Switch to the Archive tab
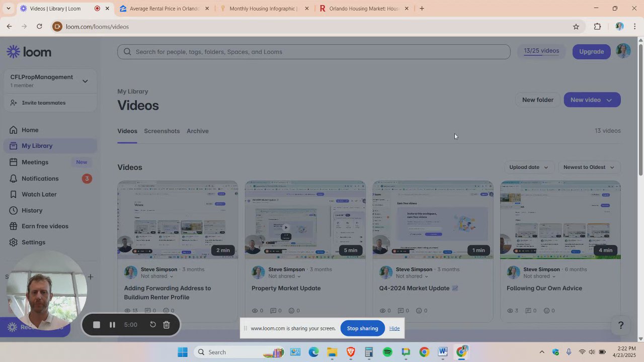The height and width of the screenshot is (362, 644). [197, 131]
